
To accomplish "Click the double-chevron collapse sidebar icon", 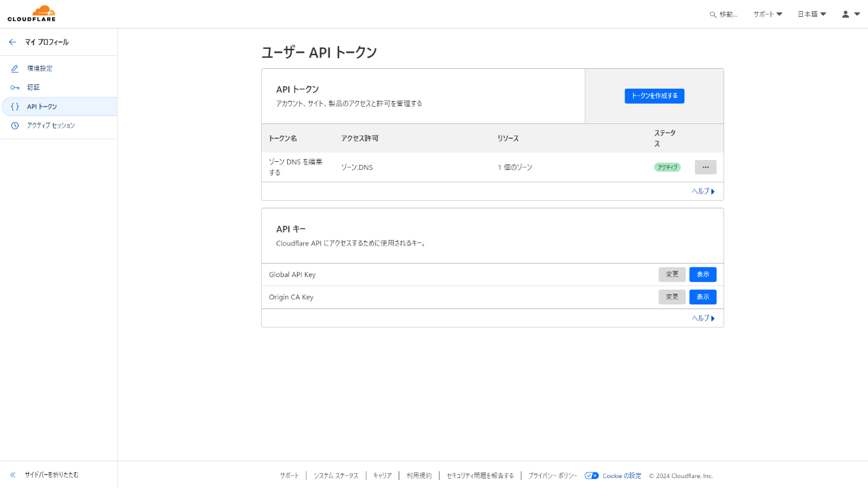I will (12, 475).
